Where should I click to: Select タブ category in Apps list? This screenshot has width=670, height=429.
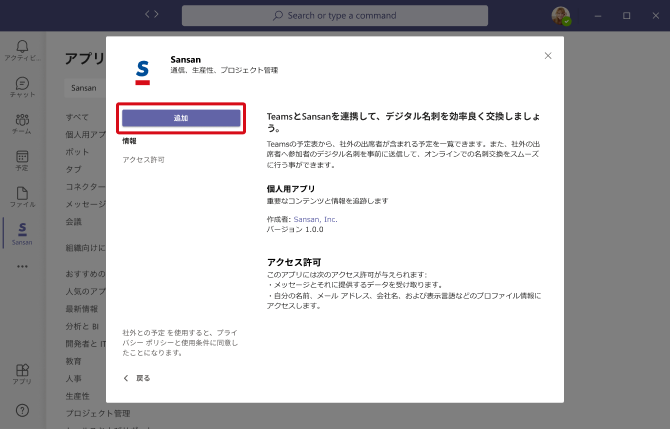pos(73,170)
